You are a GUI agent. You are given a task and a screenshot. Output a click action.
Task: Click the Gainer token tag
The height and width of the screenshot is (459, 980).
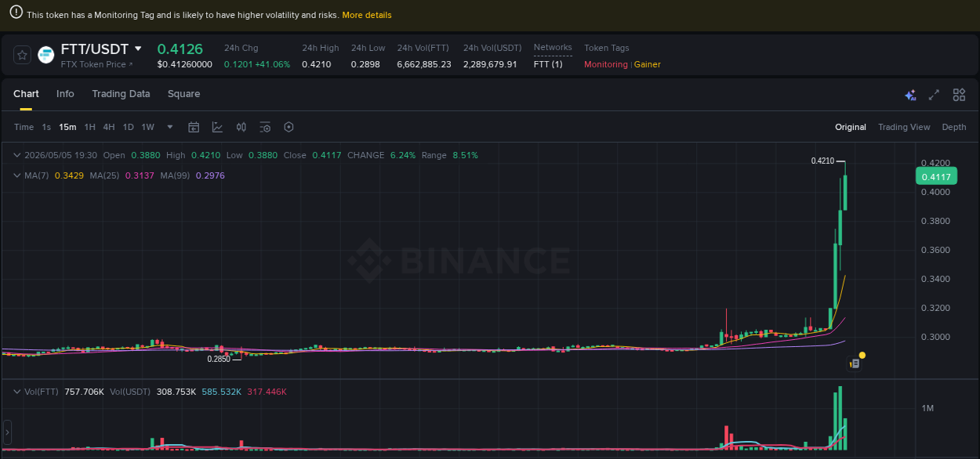648,64
